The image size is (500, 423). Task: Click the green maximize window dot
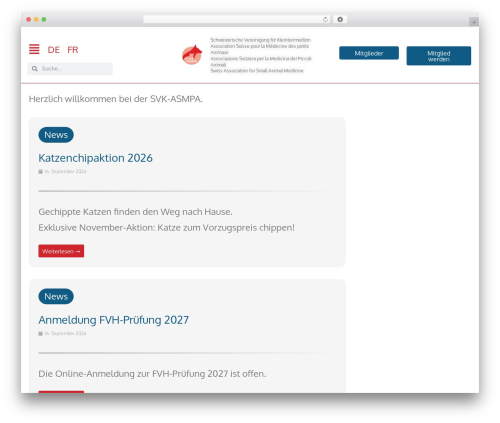(44, 20)
